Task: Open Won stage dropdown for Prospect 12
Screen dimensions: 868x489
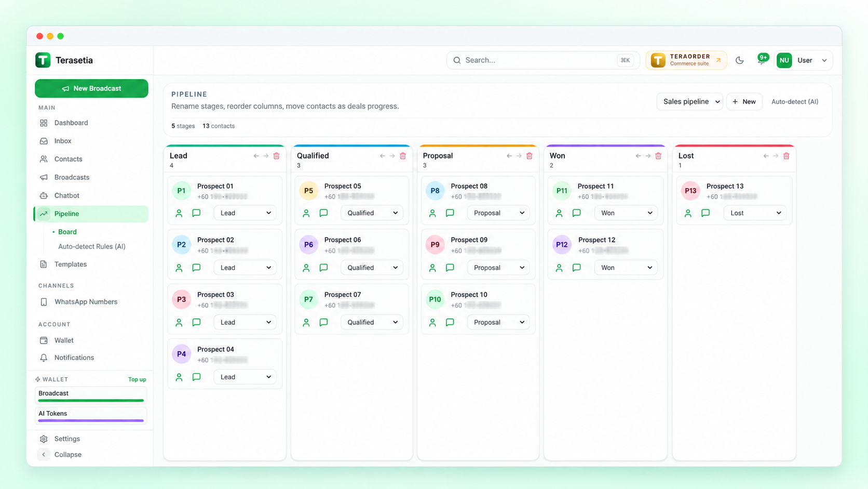Action: 626,268
